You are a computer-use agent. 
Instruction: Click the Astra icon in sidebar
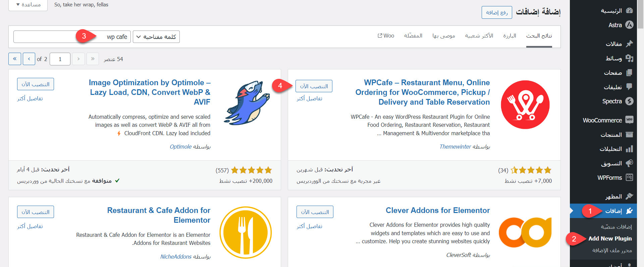click(629, 25)
